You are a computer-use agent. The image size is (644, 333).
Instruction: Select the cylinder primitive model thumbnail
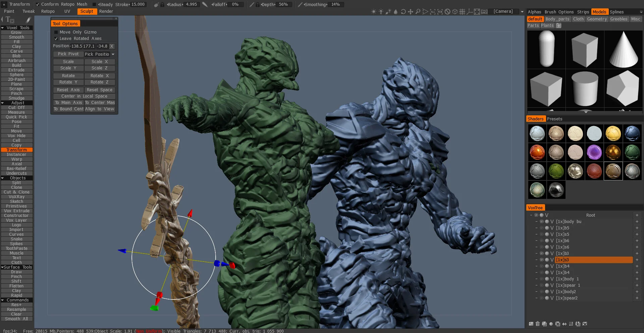click(585, 88)
